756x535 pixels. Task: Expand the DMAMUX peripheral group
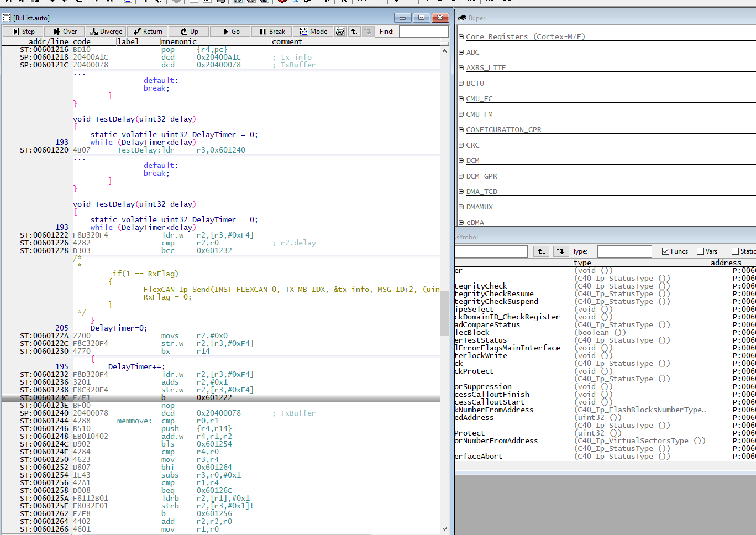[461, 207]
